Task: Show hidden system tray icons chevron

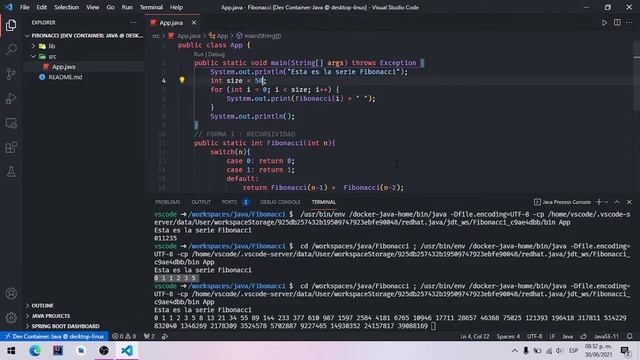Action: coord(515,351)
